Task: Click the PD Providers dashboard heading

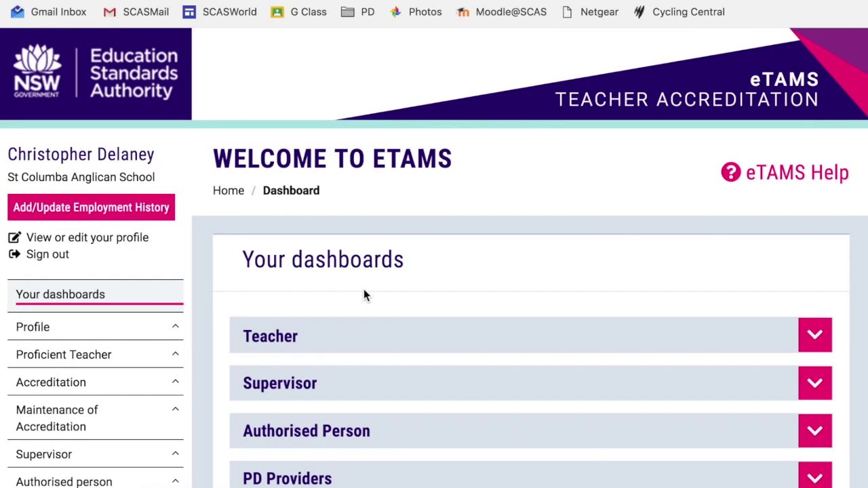Action: coord(287,479)
